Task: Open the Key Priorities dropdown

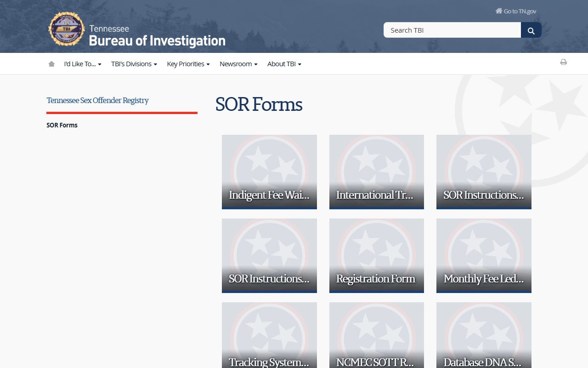Action: pos(188,64)
